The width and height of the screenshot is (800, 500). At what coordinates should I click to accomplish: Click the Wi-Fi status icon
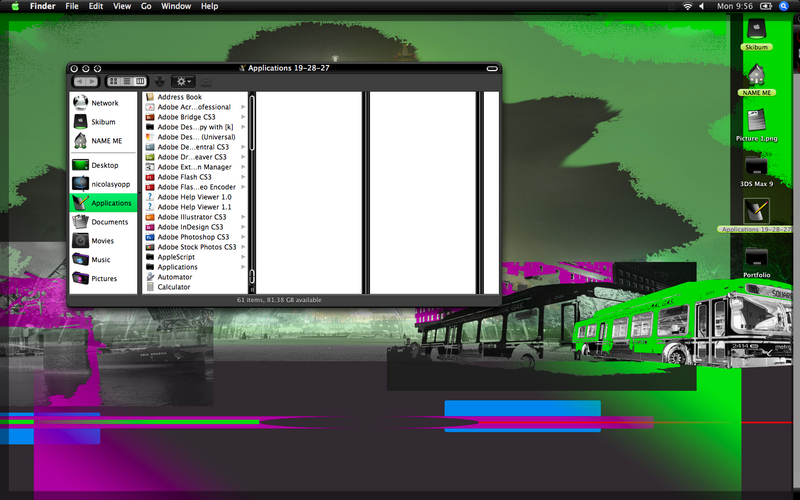[688, 6]
